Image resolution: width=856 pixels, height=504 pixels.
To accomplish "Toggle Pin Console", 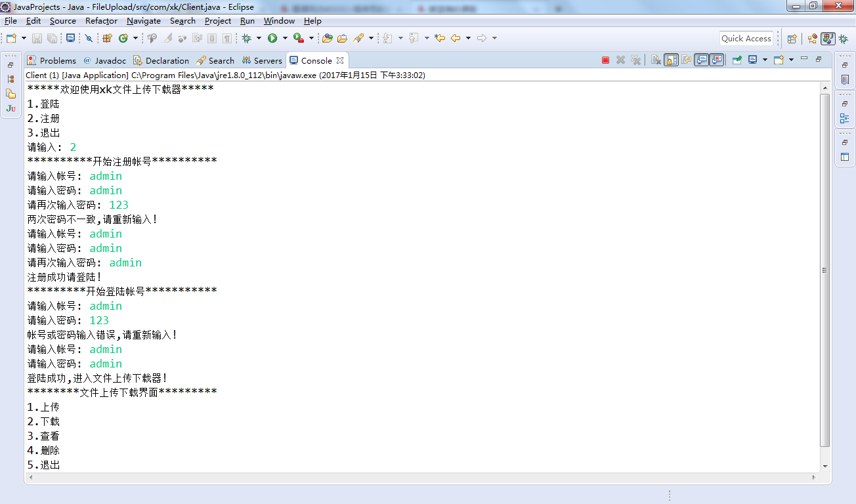I will point(737,60).
